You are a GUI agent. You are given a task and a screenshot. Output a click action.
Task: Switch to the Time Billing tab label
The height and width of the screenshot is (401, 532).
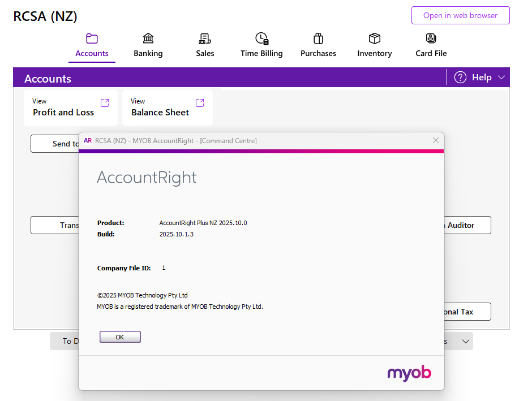(261, 53)
